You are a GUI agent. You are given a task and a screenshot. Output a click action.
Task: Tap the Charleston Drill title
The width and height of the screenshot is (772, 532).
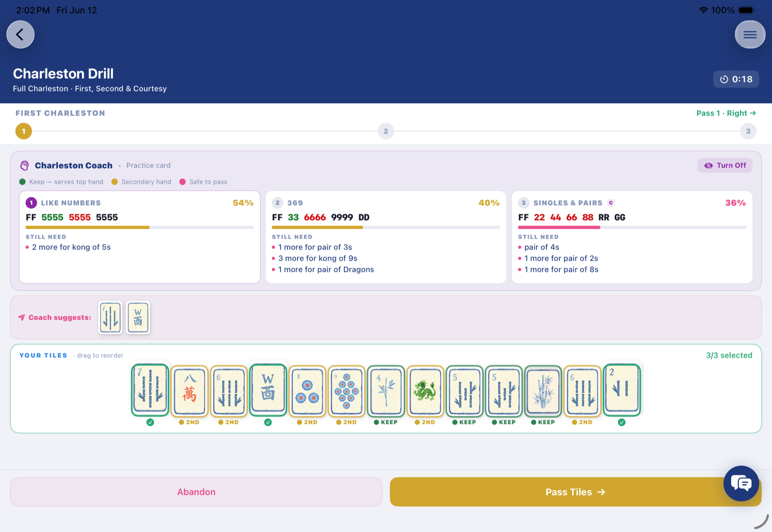point(63,74)
